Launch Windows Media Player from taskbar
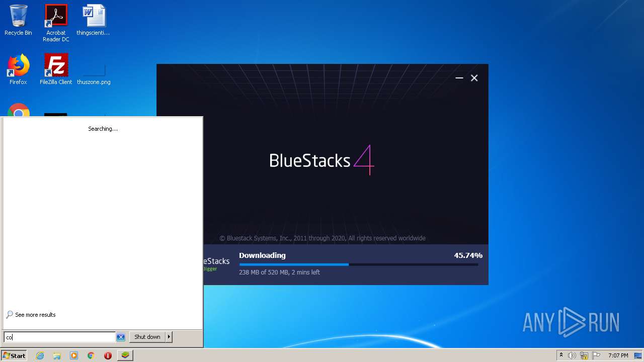 pyautogui.click(x=74, y=355)
